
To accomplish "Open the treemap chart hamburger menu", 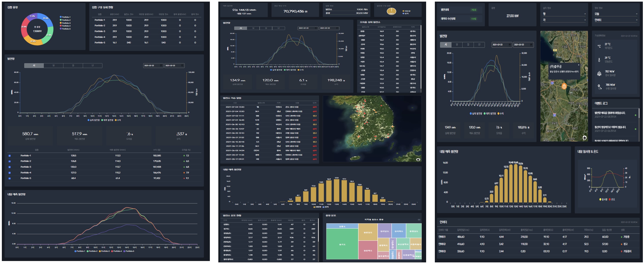I will [419, 220].
